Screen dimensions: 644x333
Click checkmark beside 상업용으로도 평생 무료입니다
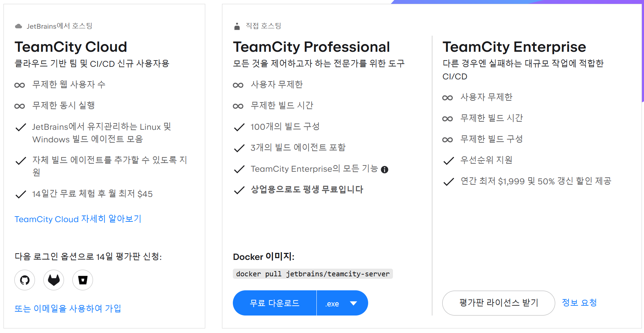pos(239,190)
